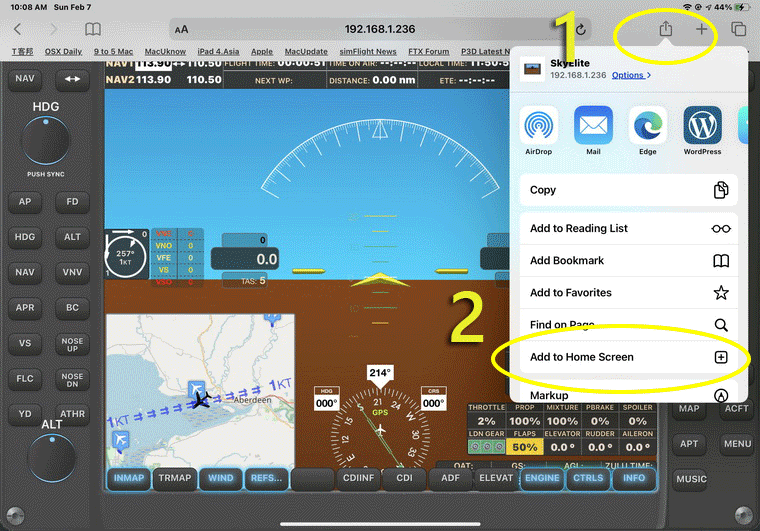The width and height of the screenshot is (760, 531).
Task: Open a new tab with plus icon
Action: pos(702,30)
